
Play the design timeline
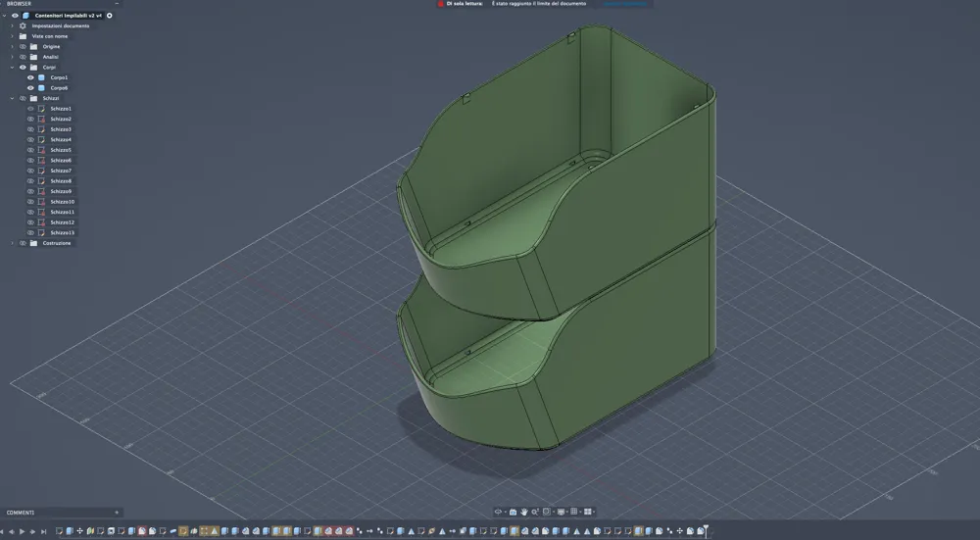pyautogui.click(x=22, y=532)
